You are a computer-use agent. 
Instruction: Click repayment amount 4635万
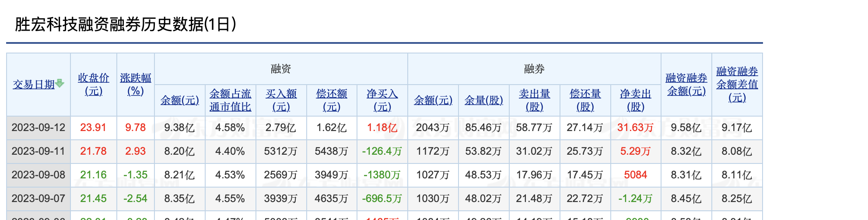[x=332, y=199]
